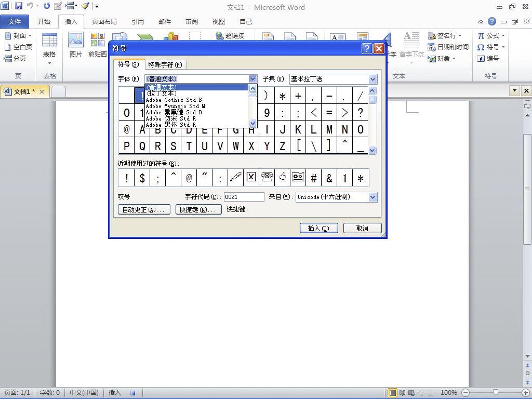The height and width of the screenshot is (399, 532).
Task: Switch to web layout view
Action: pyautogui.click(x=411, y=393)
